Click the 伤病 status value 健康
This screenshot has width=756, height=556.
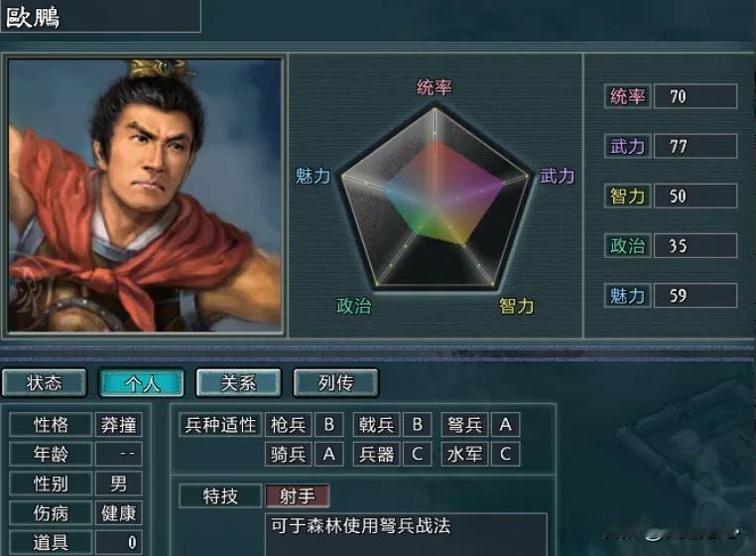(x=119, y=513)
